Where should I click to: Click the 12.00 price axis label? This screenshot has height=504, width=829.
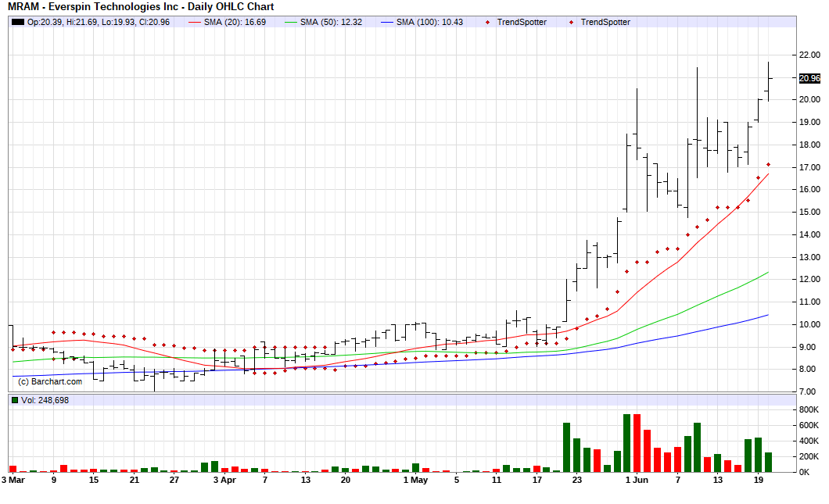pyautogui.click(x=809, y=280)
